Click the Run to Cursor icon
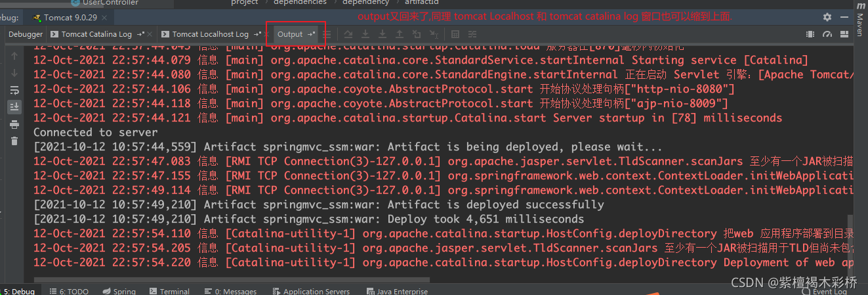The image size is (868, 295). 434,34
